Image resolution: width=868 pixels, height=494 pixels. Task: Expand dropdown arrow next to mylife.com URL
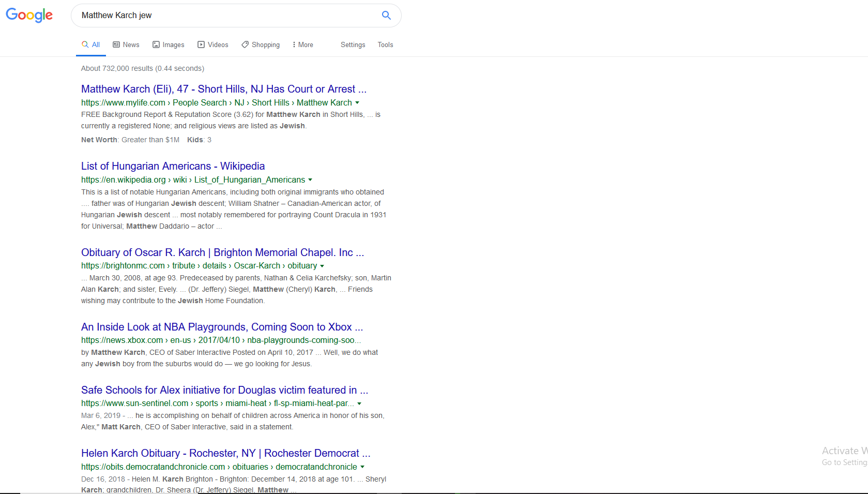coord(357,103)
